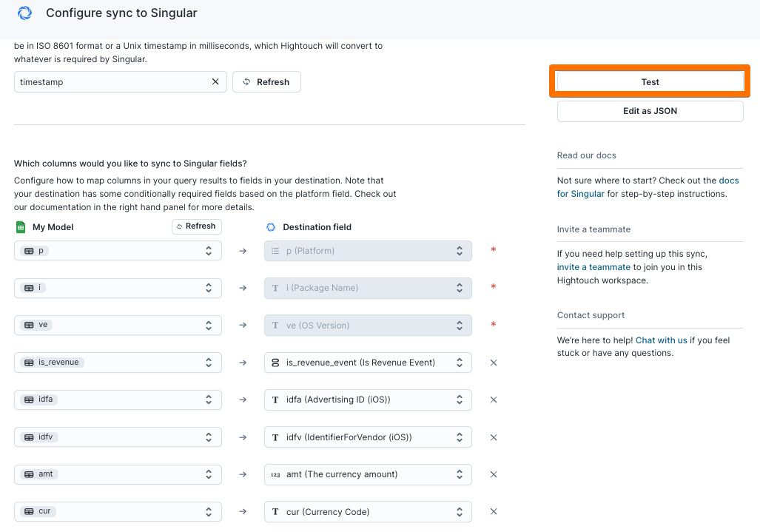Remove the cur mapping row
The image size is (760, 532).
[494, 511]
